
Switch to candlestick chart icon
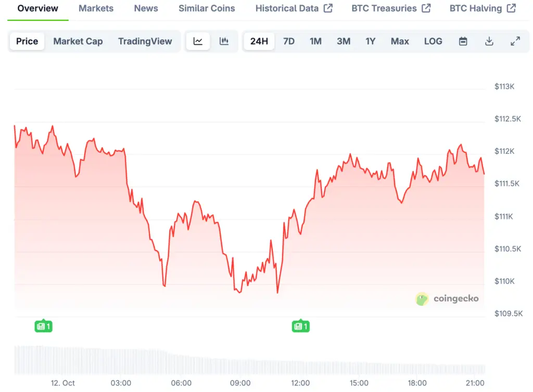point(224,42)
